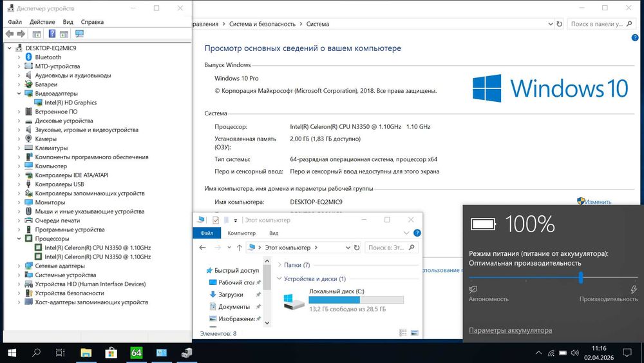
Task: Select Устройства безопасности category
Action: 70,293
